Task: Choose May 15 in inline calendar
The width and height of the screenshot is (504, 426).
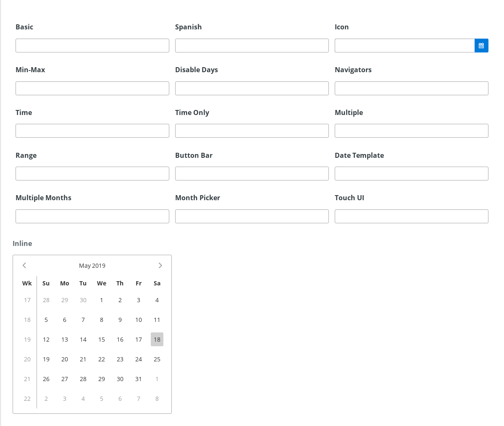Action: (x=102, y=340)
